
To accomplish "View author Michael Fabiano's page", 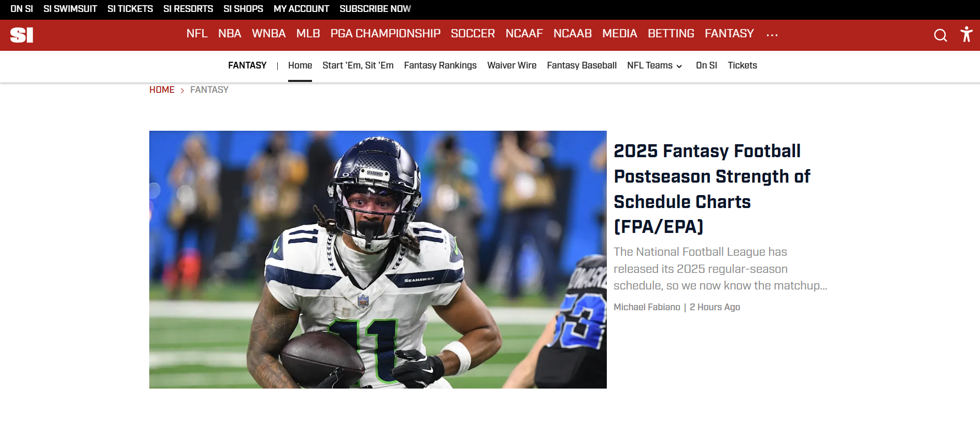I will click(x=647, y=307).
